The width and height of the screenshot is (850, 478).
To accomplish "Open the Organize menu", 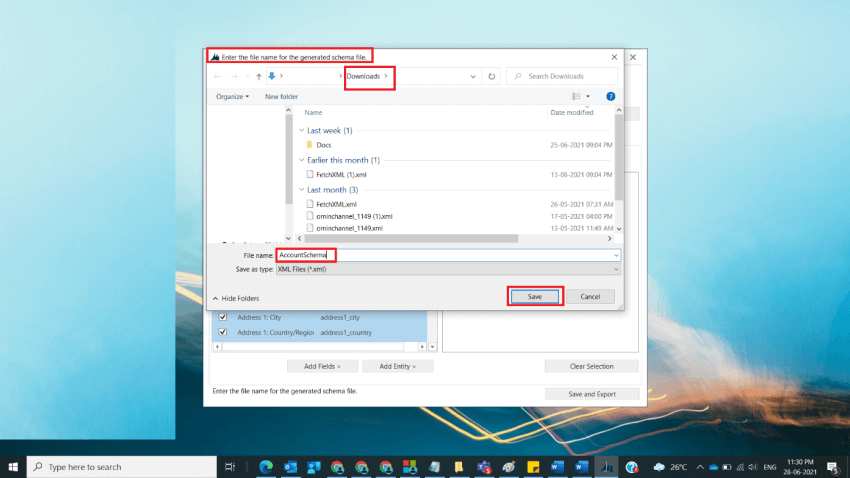I will [232, 96].
